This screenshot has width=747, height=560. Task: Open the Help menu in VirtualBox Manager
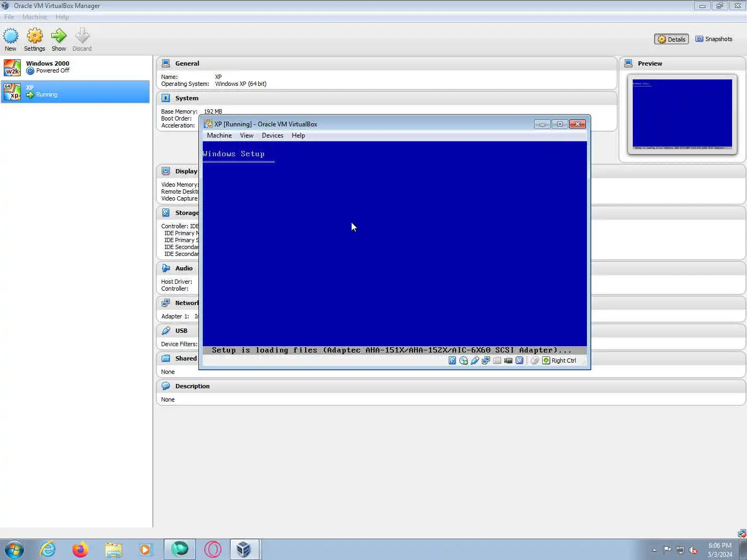[62, 17]
